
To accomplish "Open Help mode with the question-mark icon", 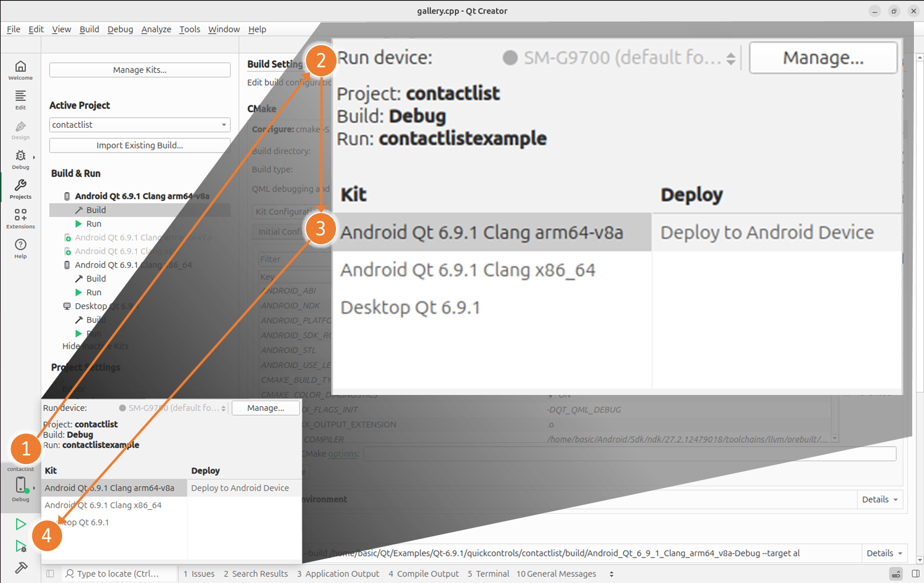I will [20, 248].
